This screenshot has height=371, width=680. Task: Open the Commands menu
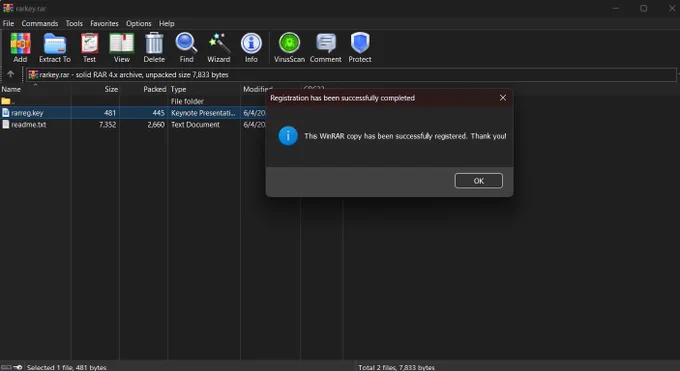(40, 23)
